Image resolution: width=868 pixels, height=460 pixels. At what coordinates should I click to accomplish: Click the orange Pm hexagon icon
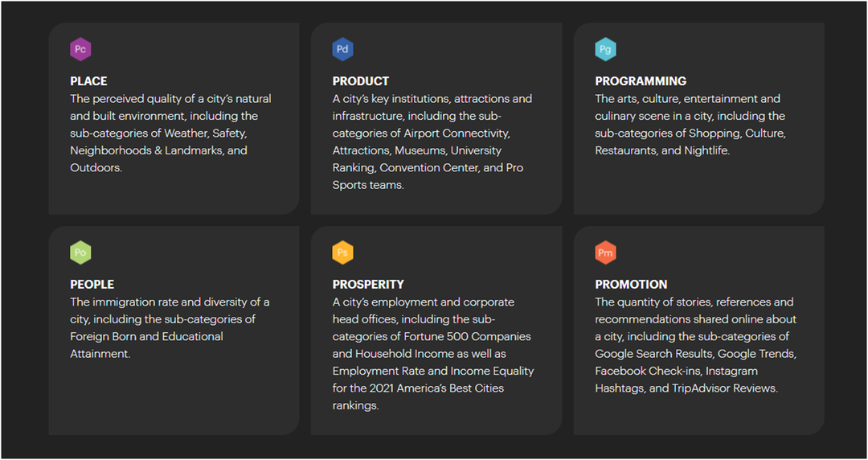606,253
